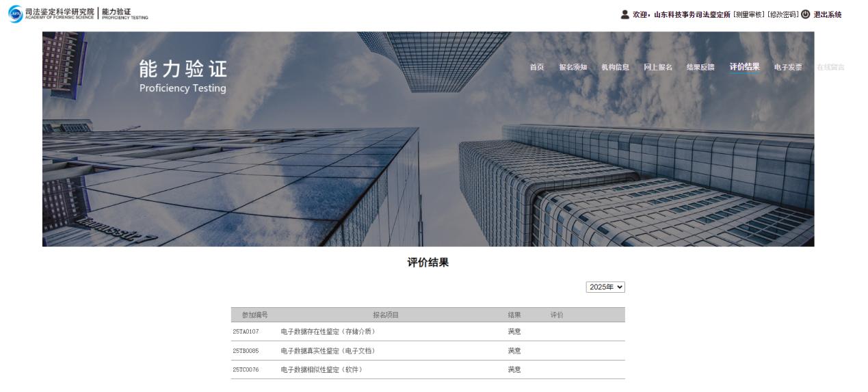This screenshot has height=392, width=868.
Task: Click the 结果 column header
Action: (514, 315)
